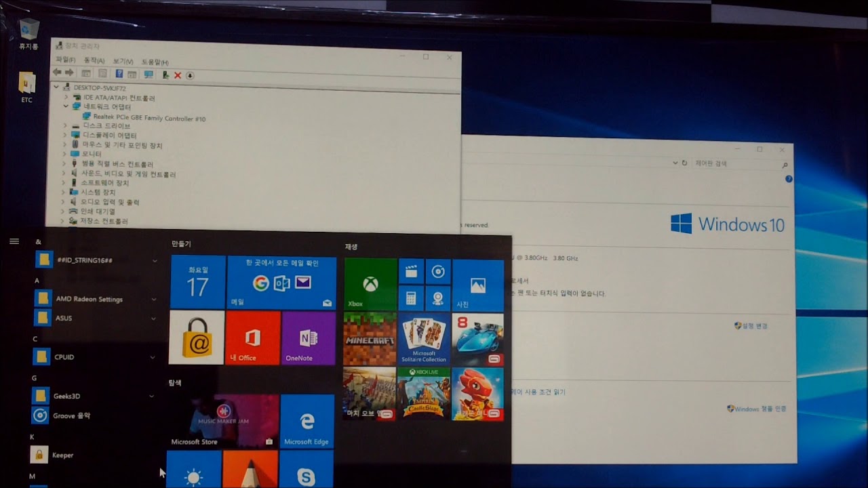Open the Skype tile

[x=307, y=469]
